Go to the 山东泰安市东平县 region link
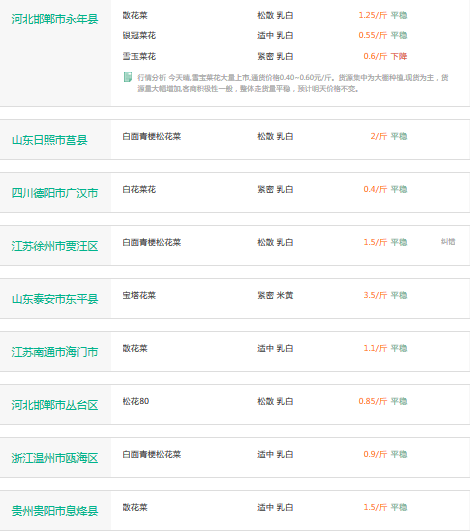 [x=55, y=299]
